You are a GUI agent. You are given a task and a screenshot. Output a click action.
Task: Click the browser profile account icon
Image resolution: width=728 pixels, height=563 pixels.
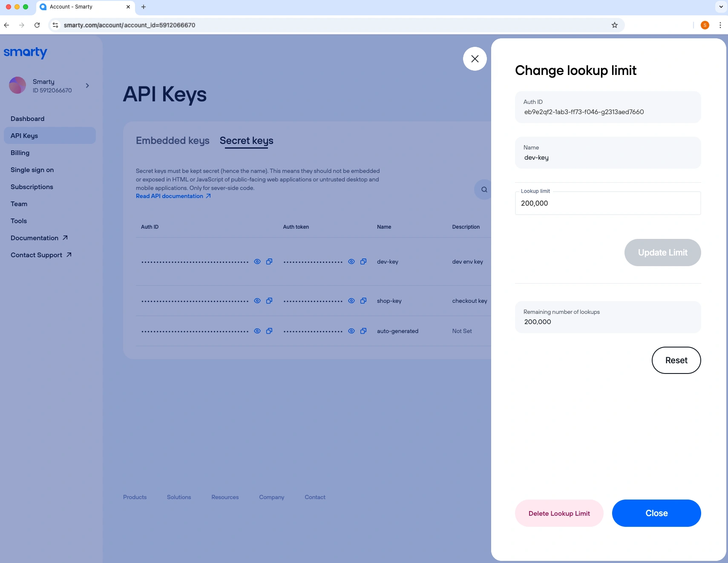[705, 25]
